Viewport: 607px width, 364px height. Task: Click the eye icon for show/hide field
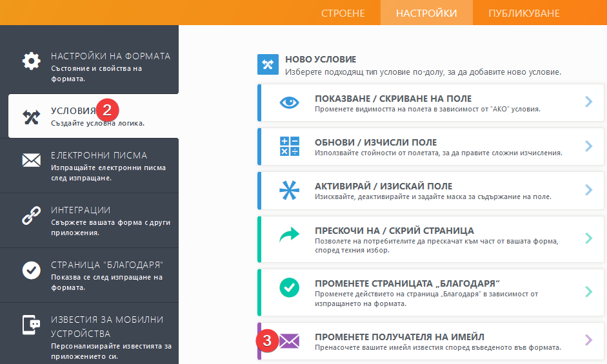coord(289,102)
